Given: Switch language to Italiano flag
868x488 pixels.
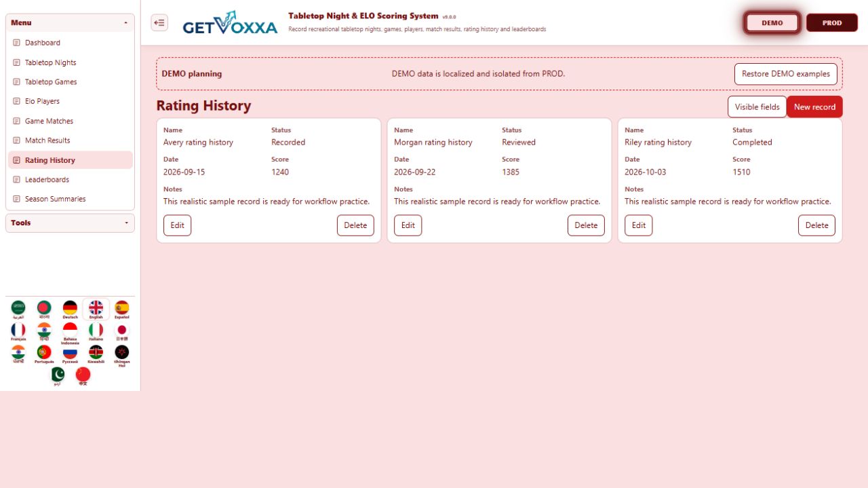Looking at the screenshot, I should (96, 332).
